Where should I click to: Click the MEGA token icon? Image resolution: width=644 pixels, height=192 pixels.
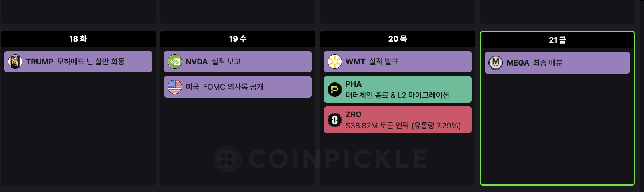[496, 63]
